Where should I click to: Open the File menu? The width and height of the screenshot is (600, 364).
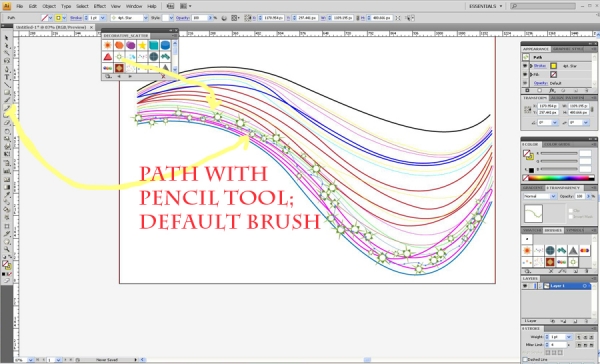[x=20, y=6]
